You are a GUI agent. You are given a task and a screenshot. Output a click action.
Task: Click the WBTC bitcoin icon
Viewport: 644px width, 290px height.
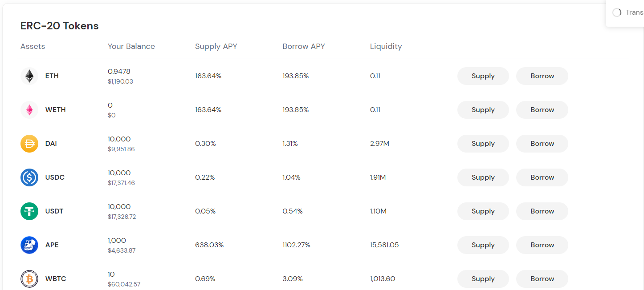29,279
